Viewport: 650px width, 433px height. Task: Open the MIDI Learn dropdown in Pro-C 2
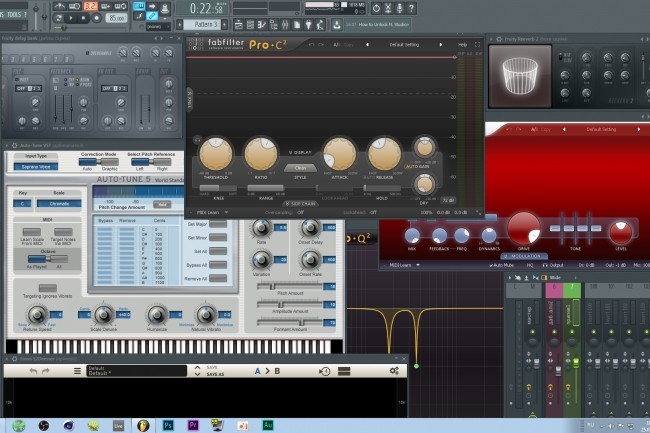click(212, 213)
